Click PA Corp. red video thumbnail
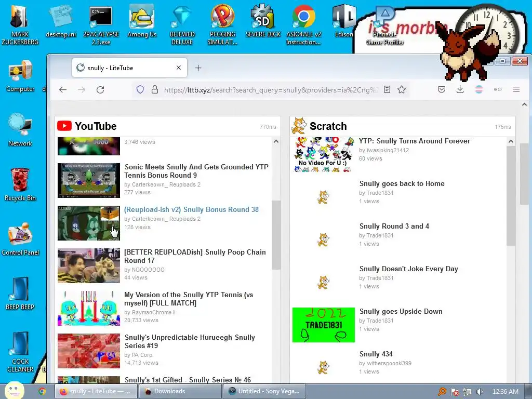 pyautogui.click(x=88, y=351)
